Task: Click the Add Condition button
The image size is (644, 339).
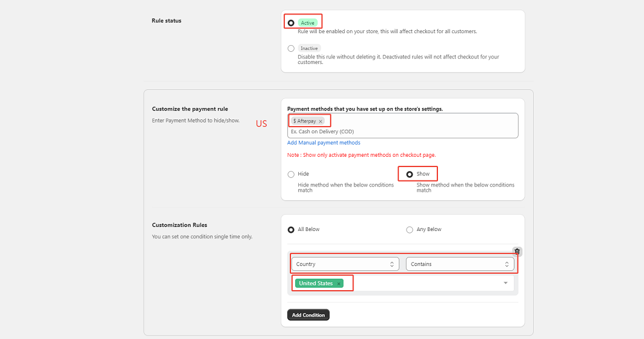Action: (x=308, y=315)
